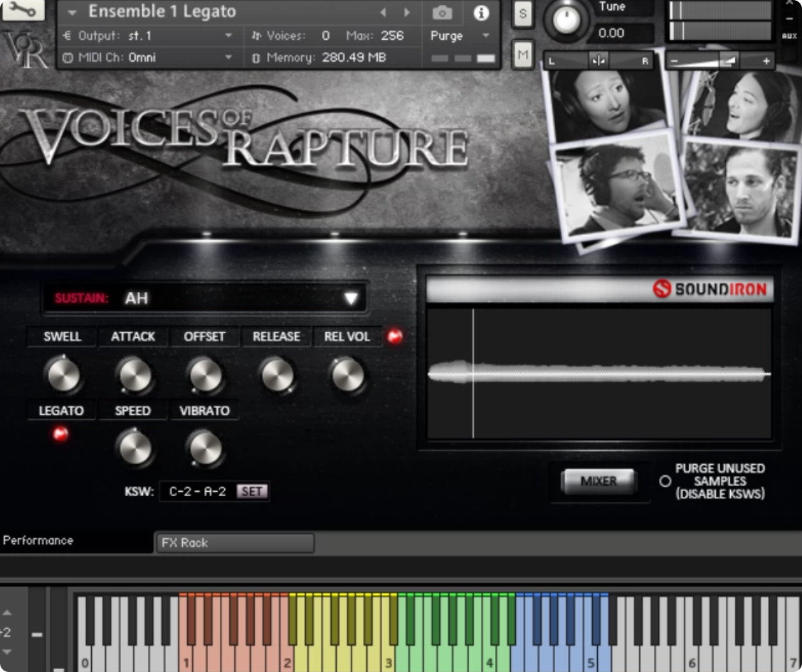The image size is (802, 672).
Task: Open the Purge dropdown menu
Action: click(460, 36)
